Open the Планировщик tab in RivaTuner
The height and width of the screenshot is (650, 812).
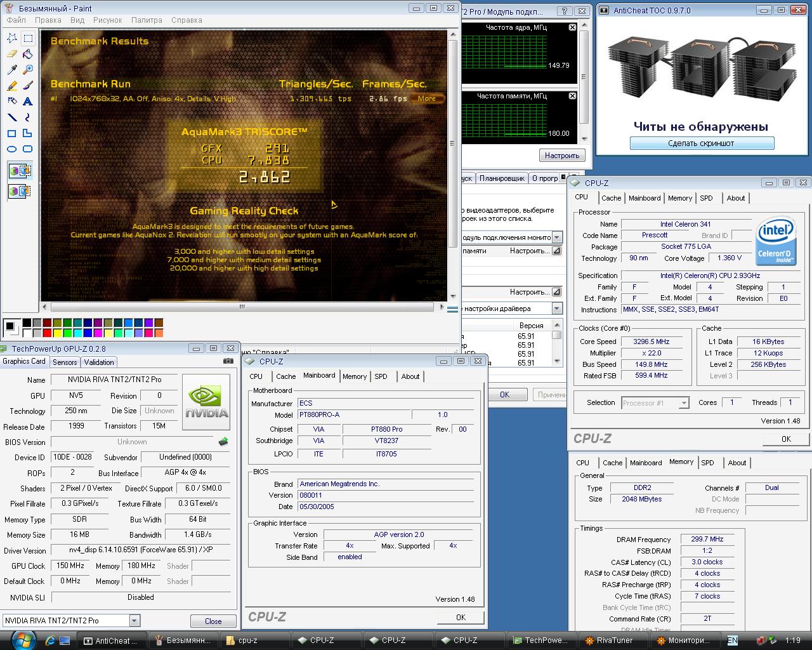point(502,178)
